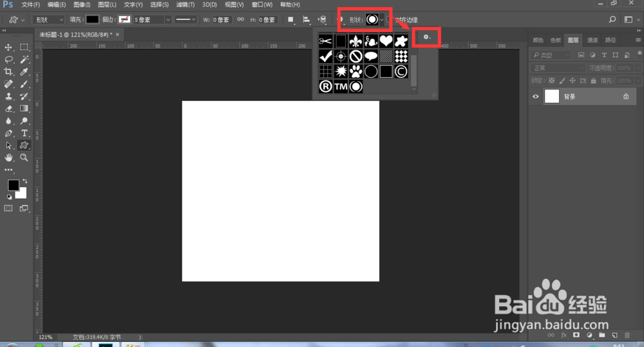
Task: Turn layer filtering on or off
Action: click(x=639, y=53)
